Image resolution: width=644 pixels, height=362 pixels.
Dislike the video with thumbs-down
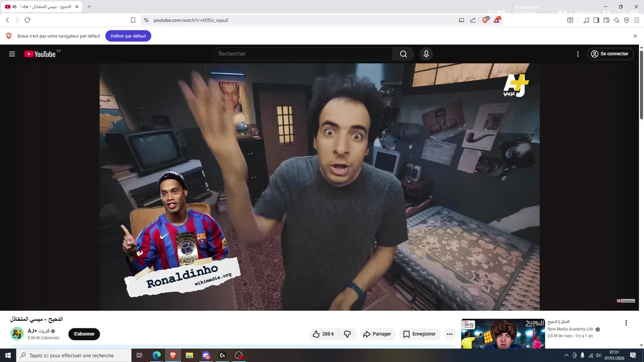click(347, 334)
